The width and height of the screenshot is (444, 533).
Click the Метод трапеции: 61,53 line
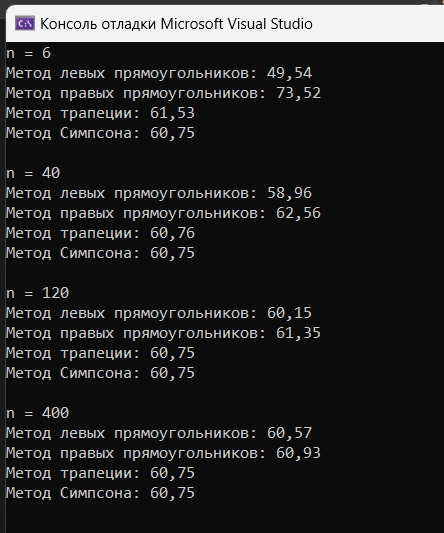pyautogui.click(x=100, y=113)
